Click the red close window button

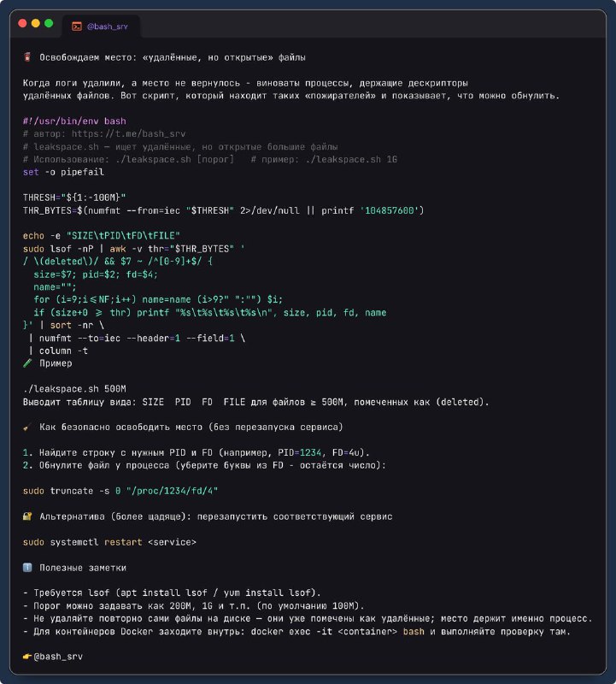(22, 23)
